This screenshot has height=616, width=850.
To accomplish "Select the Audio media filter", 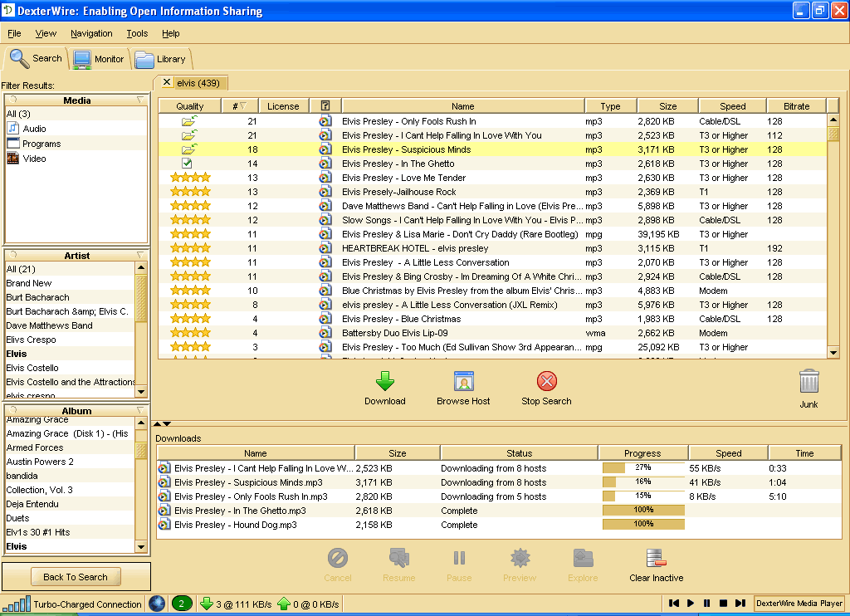I will pyautogui.click(x=27, y=129).
